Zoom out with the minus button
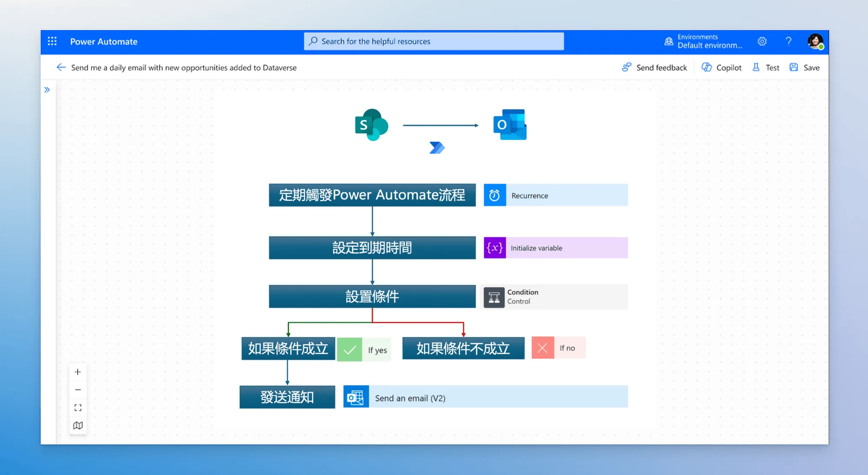Screen dimensions: 868x475 pos(78,389)
